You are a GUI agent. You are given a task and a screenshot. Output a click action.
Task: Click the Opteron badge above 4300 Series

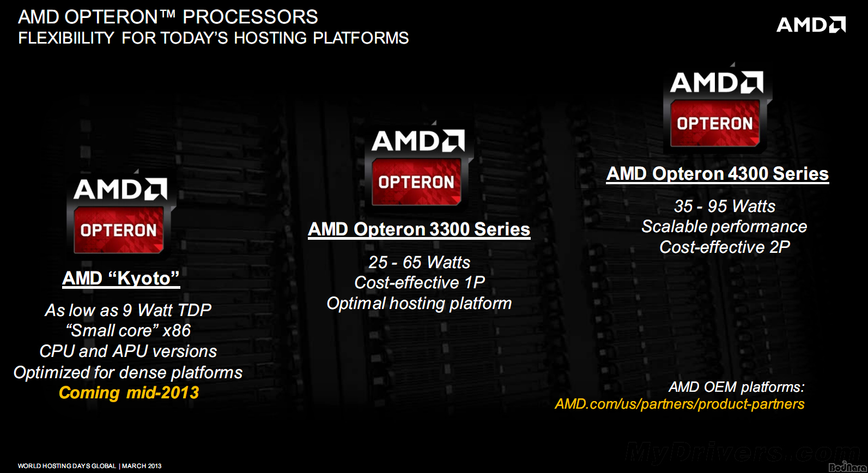click(716, 109)
